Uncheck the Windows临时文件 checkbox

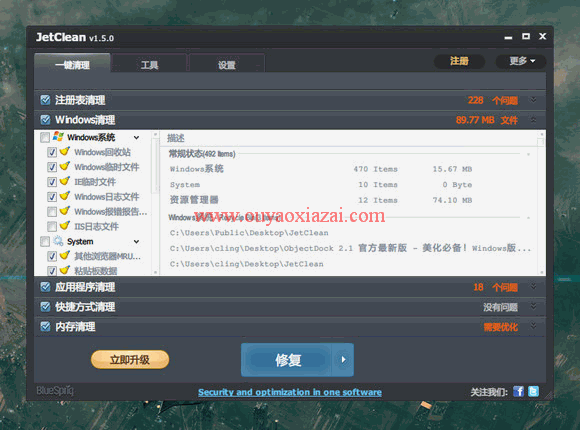(x=52, y=167)
